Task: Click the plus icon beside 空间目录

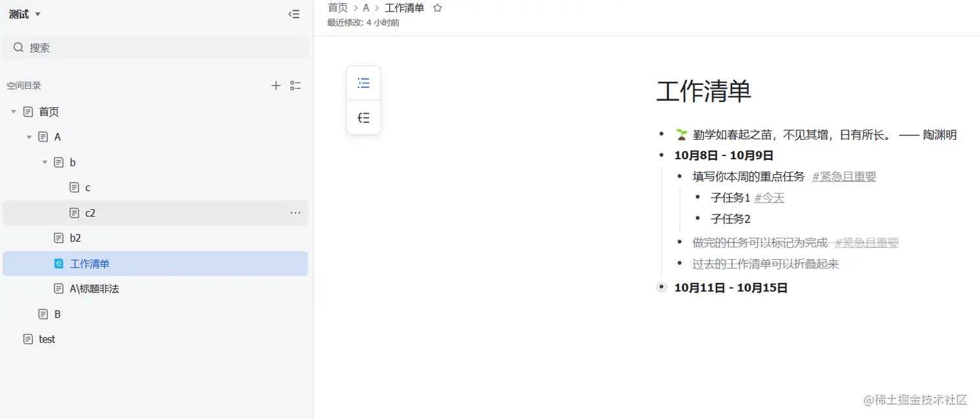Action: [x=275, y=85]
